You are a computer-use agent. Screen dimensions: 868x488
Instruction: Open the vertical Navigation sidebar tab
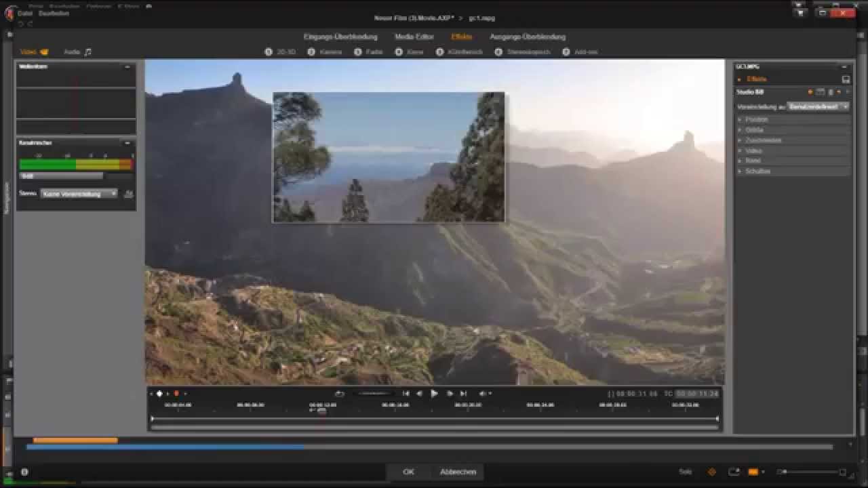7,199
